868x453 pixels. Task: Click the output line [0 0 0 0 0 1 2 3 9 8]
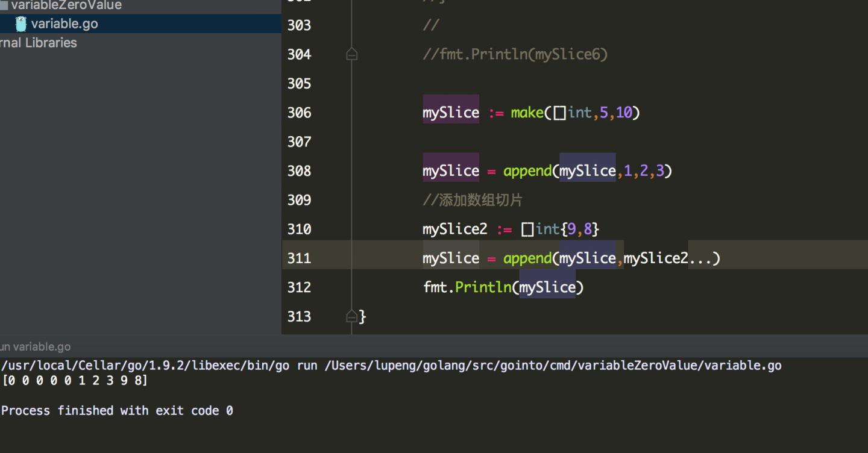point(75,381)
